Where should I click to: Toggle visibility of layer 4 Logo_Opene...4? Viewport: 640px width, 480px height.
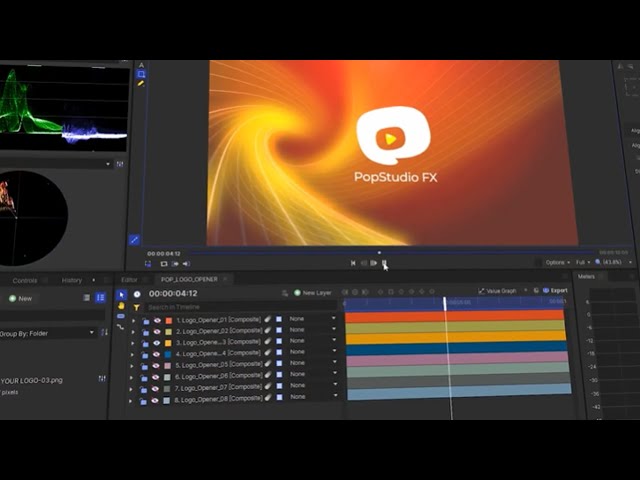[156, 354]
